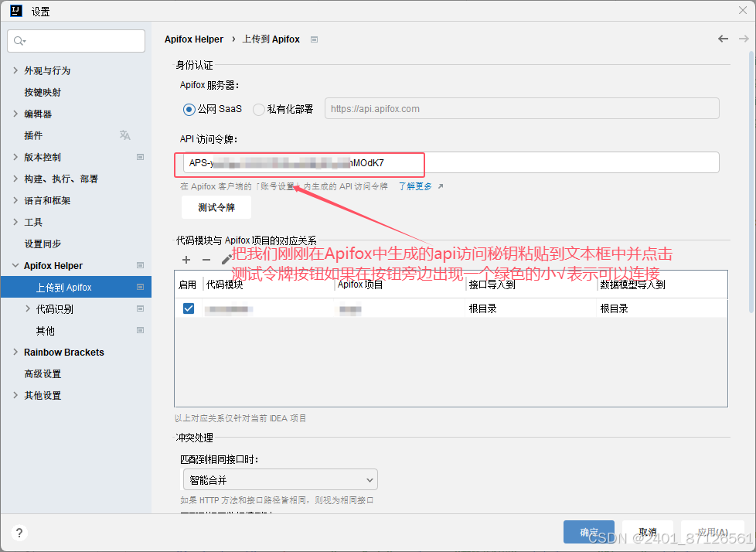Close the settings dialog

pos(743,10)
